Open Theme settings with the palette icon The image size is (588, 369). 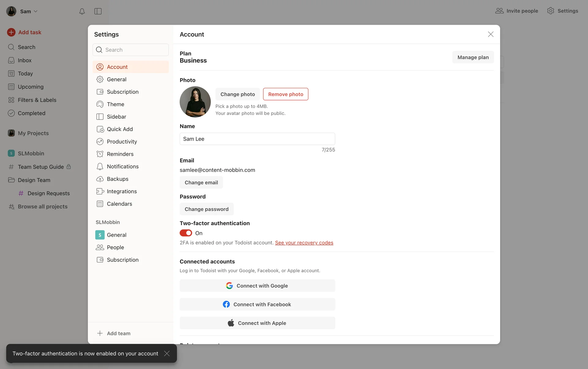[100, 104]
